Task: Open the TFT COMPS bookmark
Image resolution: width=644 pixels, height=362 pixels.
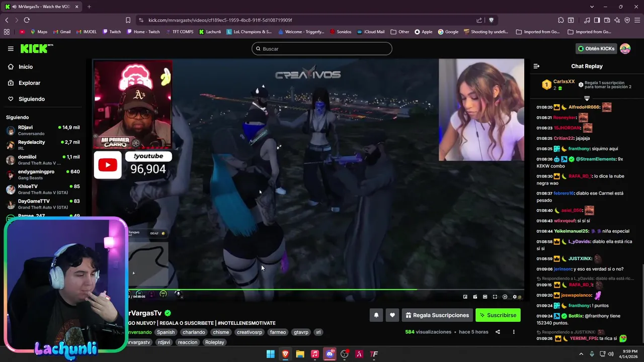Action: pyautogui.click(x=179, y=32)
